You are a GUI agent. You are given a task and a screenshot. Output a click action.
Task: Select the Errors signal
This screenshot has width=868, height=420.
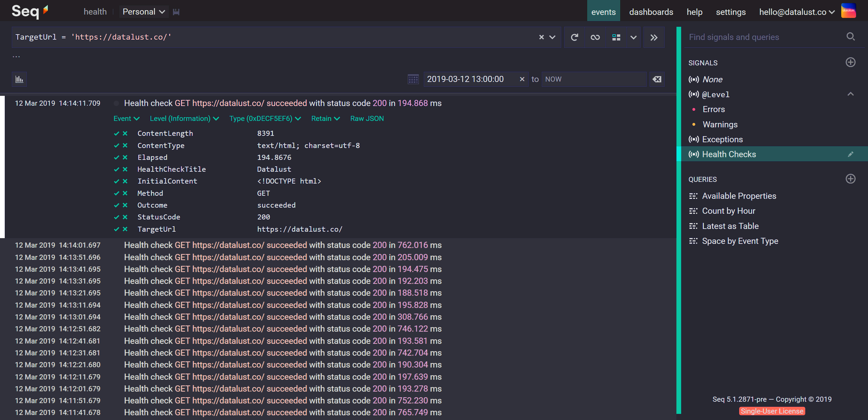[714, 109]
